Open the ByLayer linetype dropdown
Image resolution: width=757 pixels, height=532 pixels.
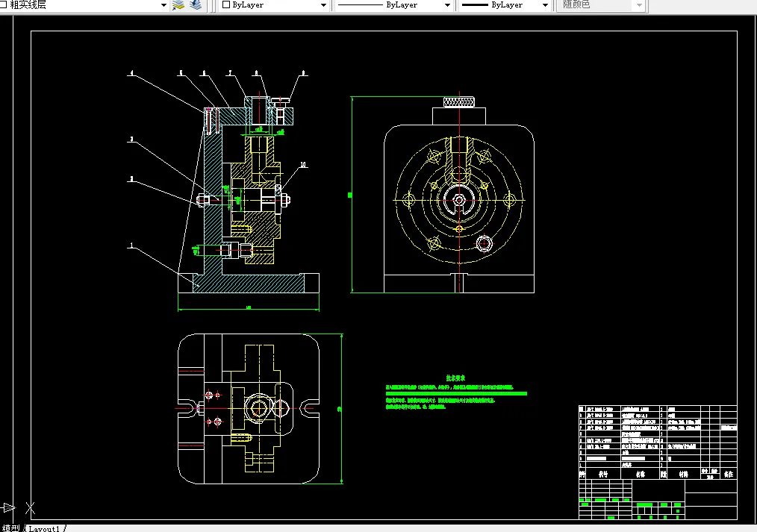point(447,5)
